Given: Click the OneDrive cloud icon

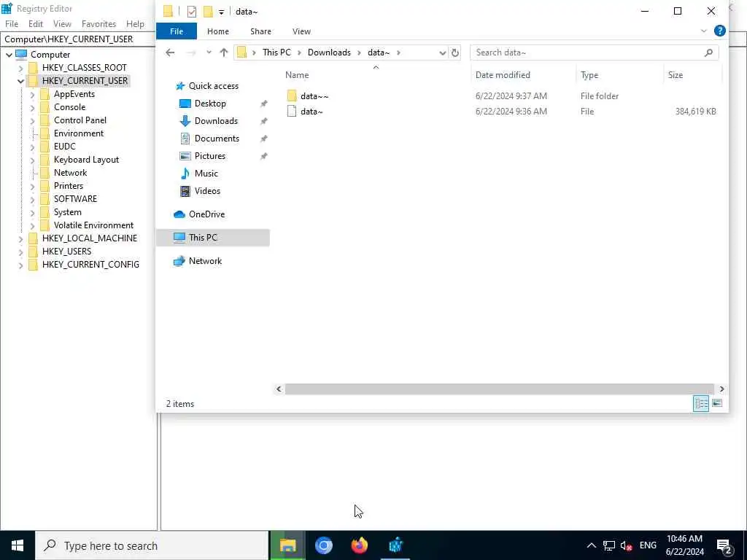Looking at the screenshot, I should 179,214.
